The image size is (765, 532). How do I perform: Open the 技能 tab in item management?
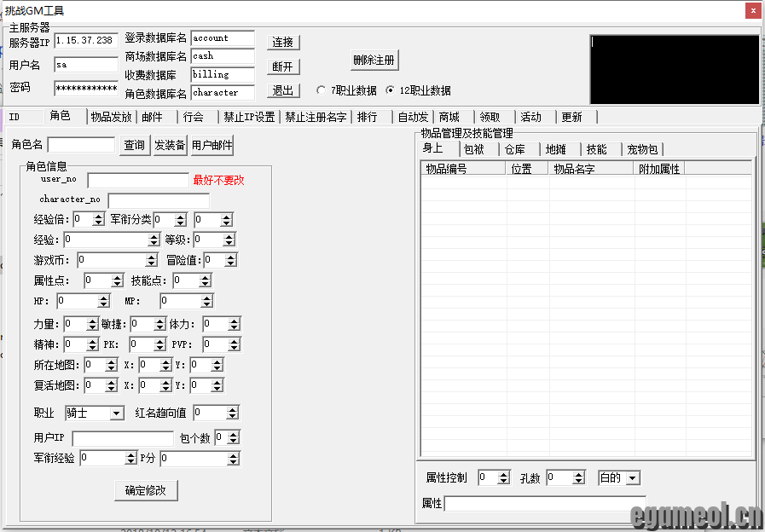click(599, 148)
